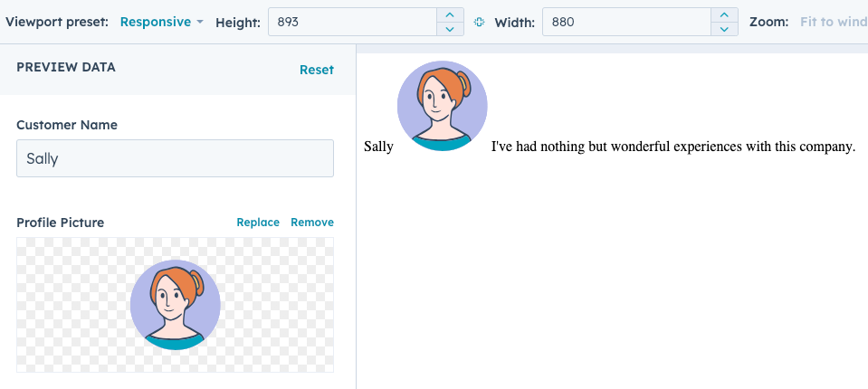Focus the Customer Name text field

pyautogui.click(x=175, y=158)
